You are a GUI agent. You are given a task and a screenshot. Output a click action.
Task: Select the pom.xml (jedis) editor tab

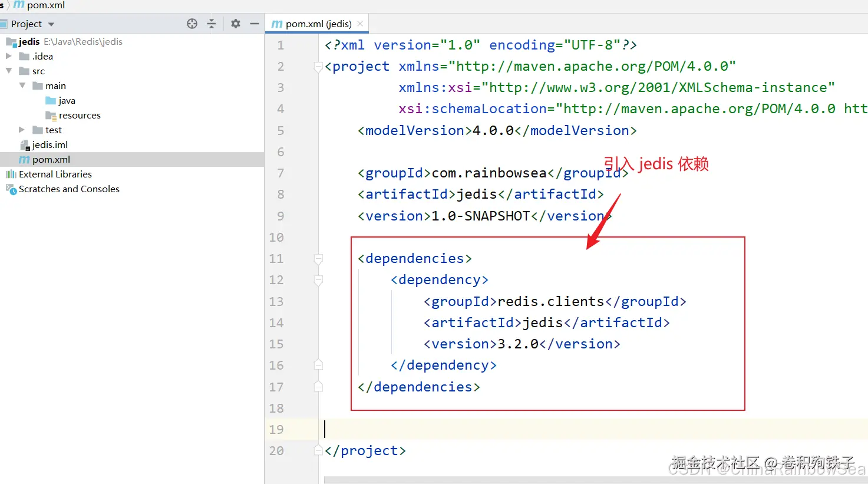tap(317, 24)
